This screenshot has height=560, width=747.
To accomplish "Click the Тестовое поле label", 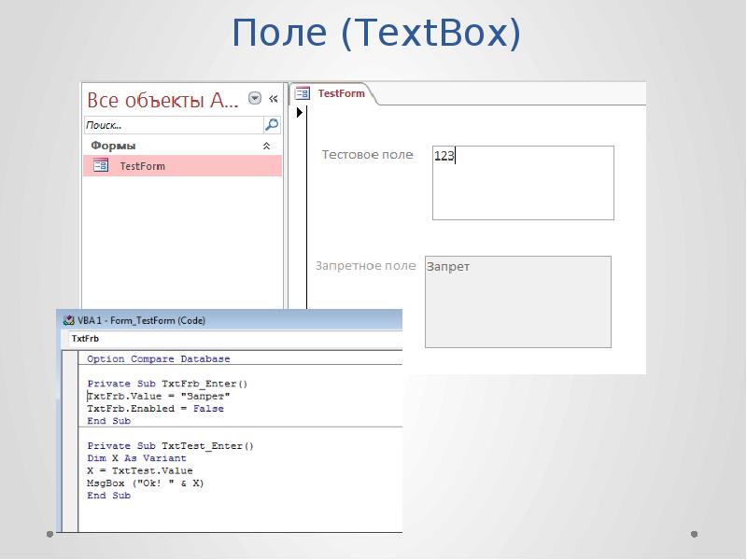I will click(367, 155).
